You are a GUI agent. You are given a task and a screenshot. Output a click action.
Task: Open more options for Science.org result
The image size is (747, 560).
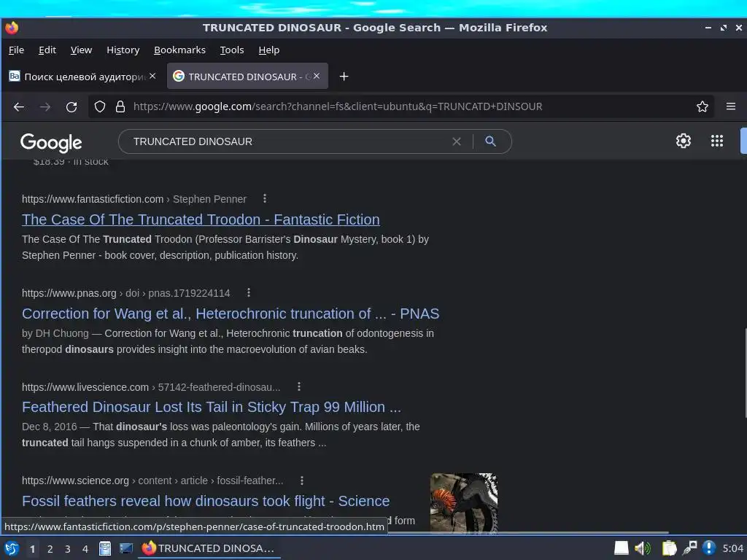click(x=302, y=481)
